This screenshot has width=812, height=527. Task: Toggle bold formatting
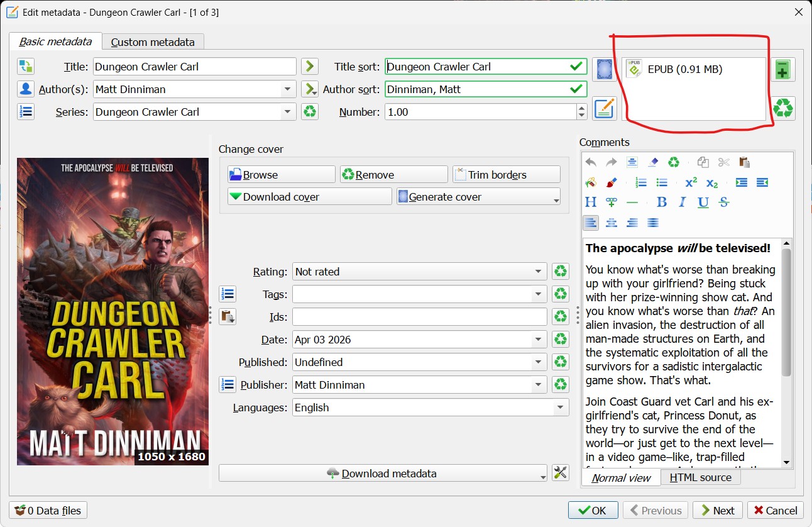(x=662, y=202)
